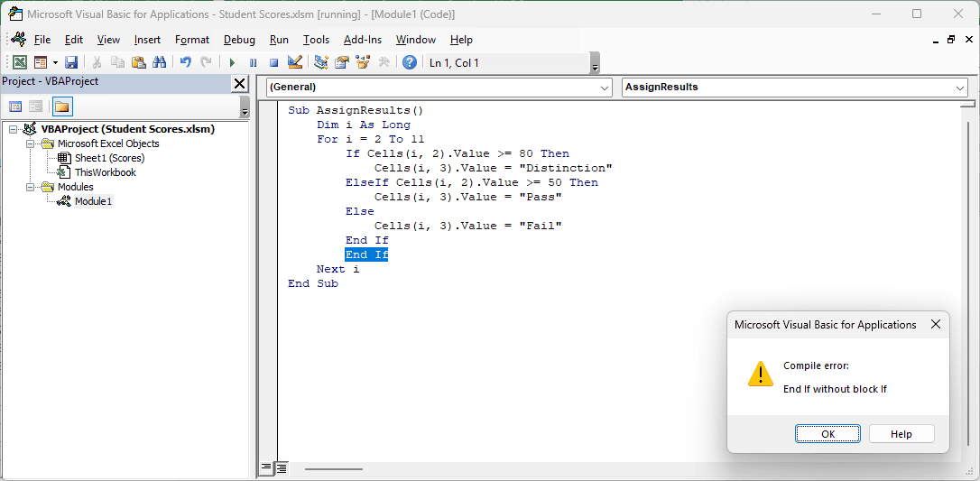Click the Cut scissors icon
Screen dimensions: 980x481
click(x=97, y=62)
